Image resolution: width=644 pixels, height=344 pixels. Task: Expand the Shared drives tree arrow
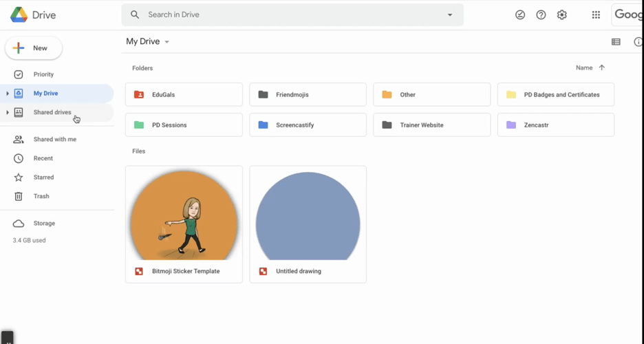[x=8, y=112]
